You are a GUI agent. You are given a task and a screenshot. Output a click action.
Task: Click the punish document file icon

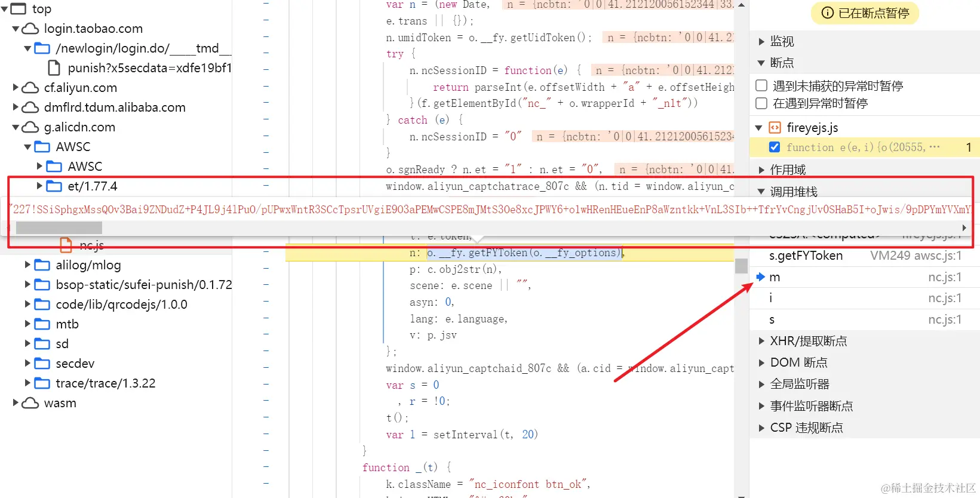54,68
